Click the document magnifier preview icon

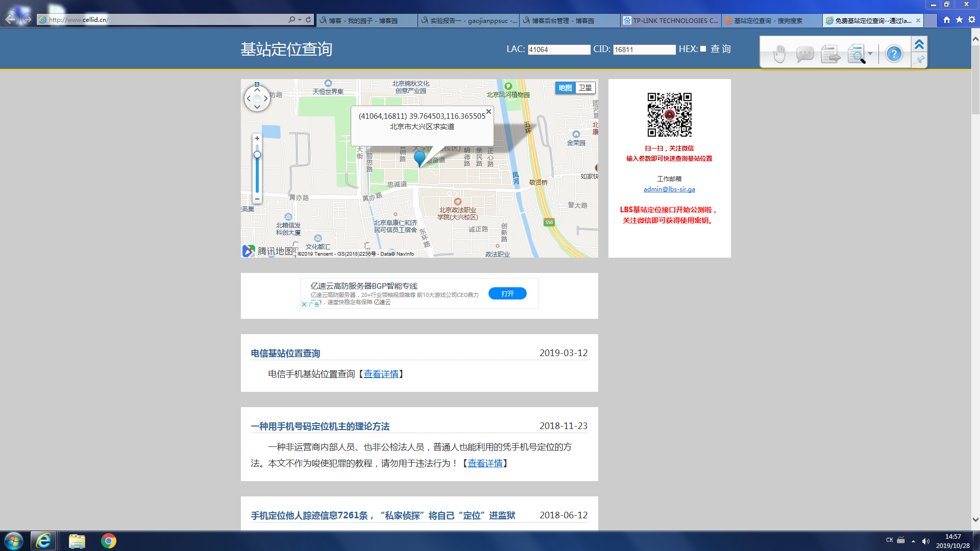pos(856,54)
